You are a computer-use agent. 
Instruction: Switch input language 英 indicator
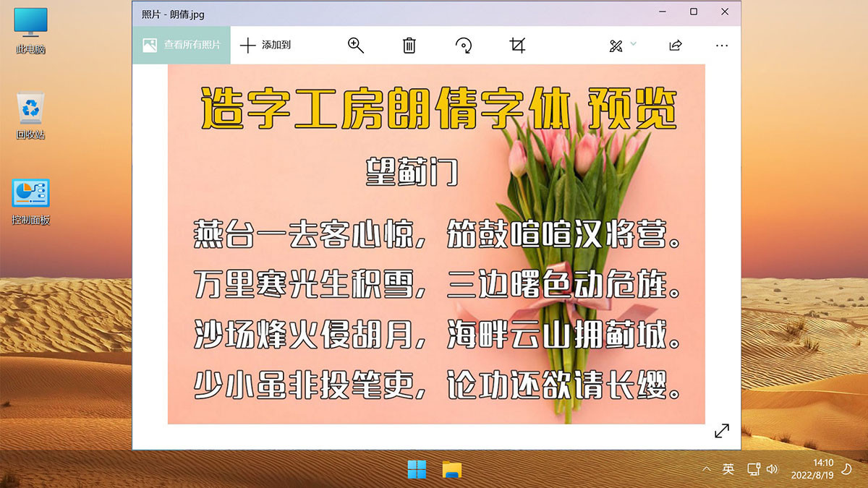(728, 469)
